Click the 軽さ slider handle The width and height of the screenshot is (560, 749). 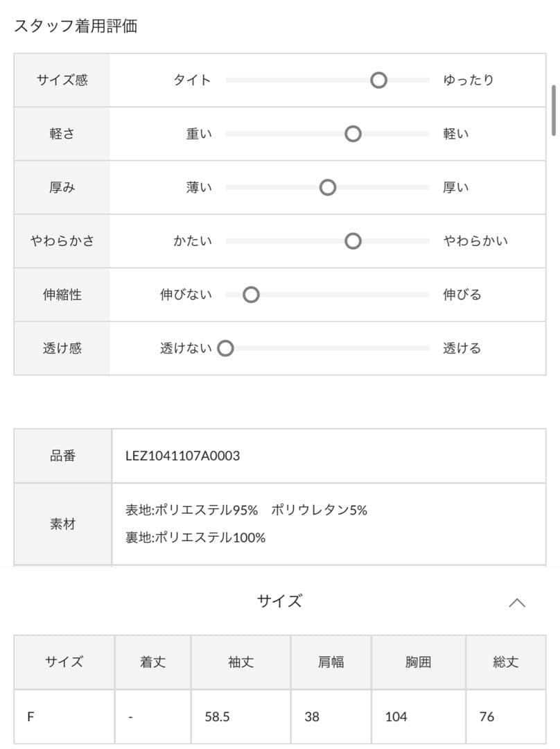353,134
